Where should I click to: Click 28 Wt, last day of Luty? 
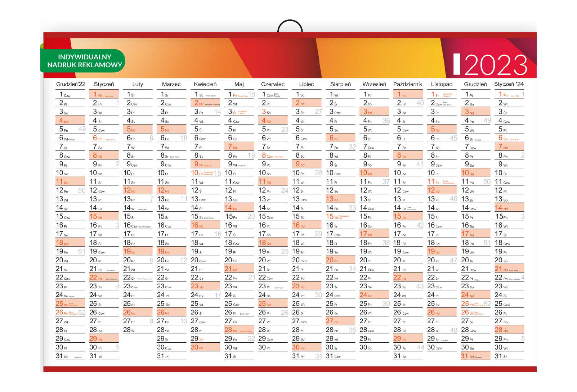point(138,330)
